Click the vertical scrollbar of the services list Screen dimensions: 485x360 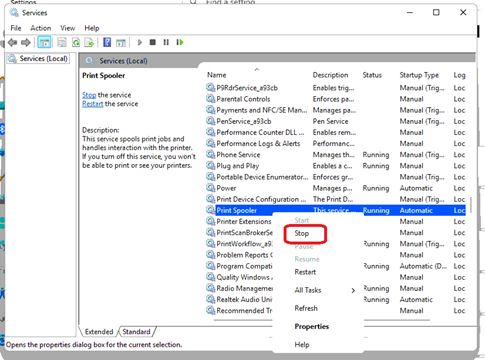[471, 204]
